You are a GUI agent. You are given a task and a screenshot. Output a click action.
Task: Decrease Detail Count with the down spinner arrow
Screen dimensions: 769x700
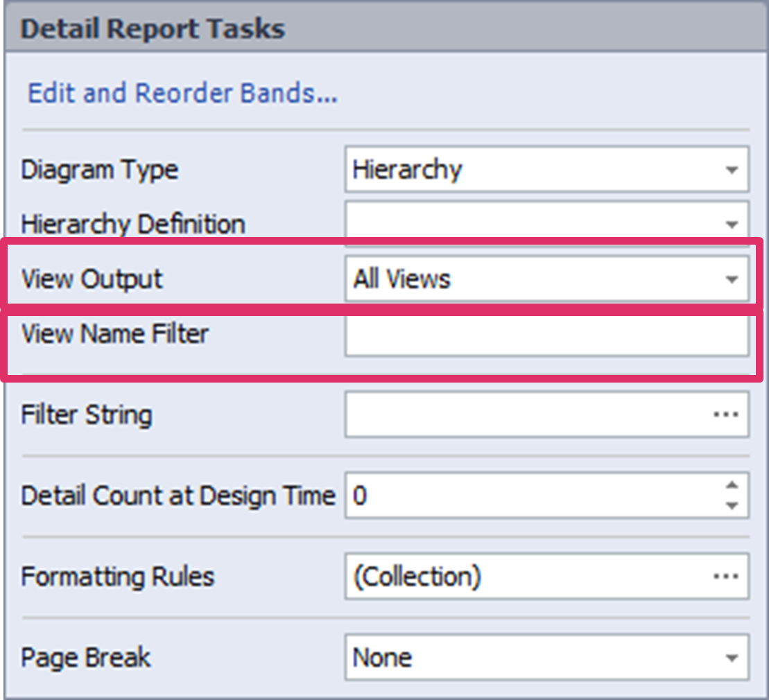point(732,506)
